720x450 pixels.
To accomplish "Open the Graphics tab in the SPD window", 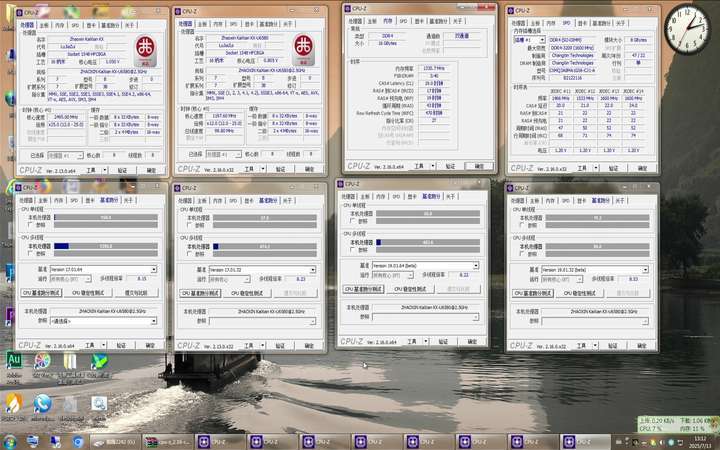I will point(582,22).
